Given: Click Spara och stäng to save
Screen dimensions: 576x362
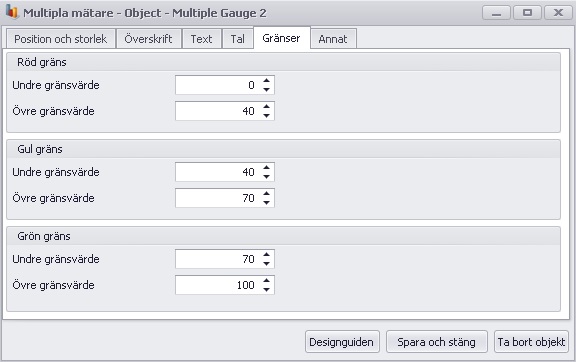Looking at the screenshot, I should (x=437, y=342).
